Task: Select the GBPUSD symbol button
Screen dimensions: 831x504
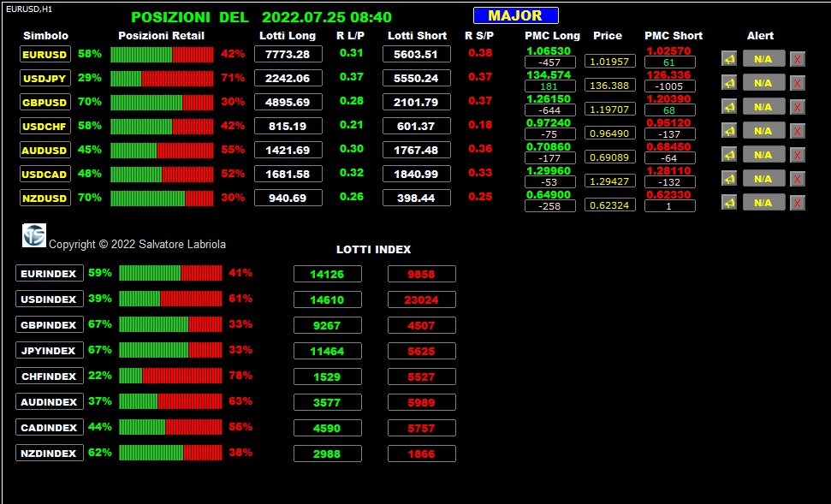Action: (45, 102)
